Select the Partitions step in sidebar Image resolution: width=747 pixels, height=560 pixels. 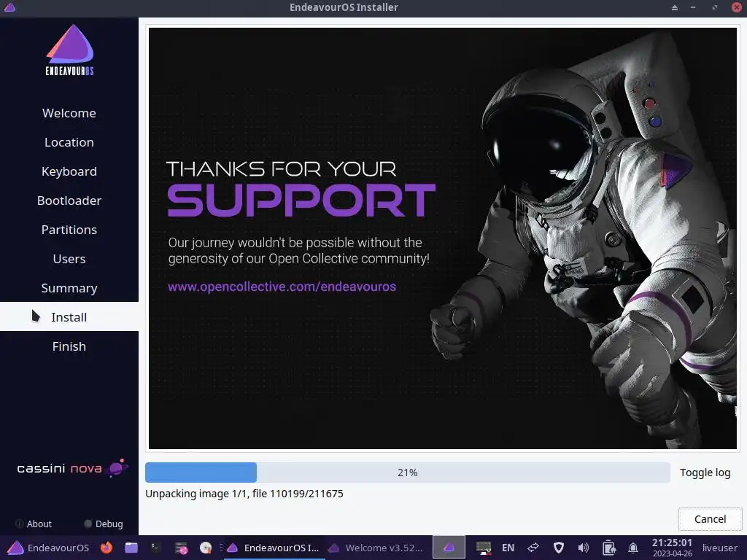(69, 230)
